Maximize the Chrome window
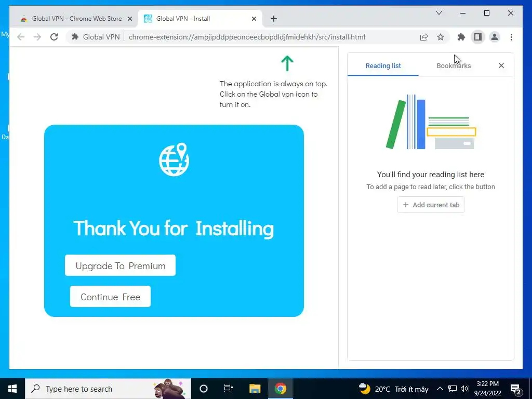The height and width of the screenshot is (399, 532). (486, 13)
